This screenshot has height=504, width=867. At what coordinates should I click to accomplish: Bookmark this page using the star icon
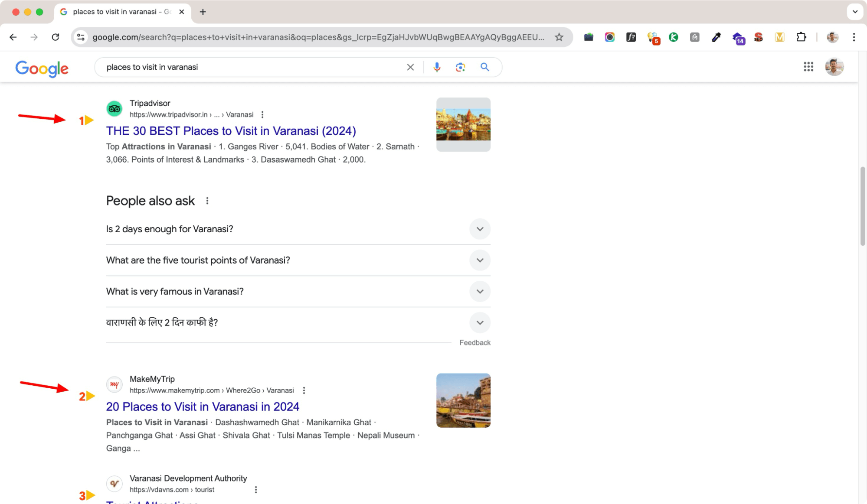coord(558,37)
